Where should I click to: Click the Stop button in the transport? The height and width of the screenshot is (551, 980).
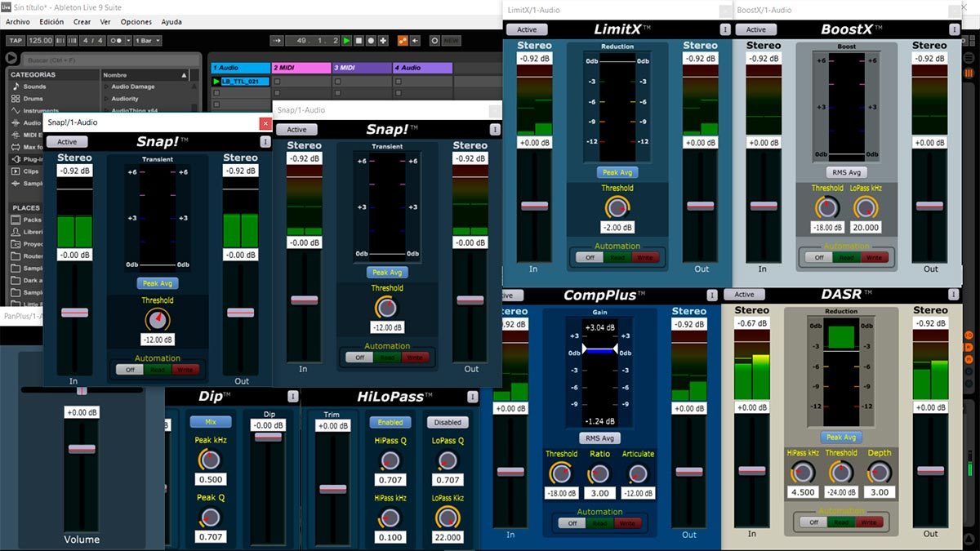point(359,40)
